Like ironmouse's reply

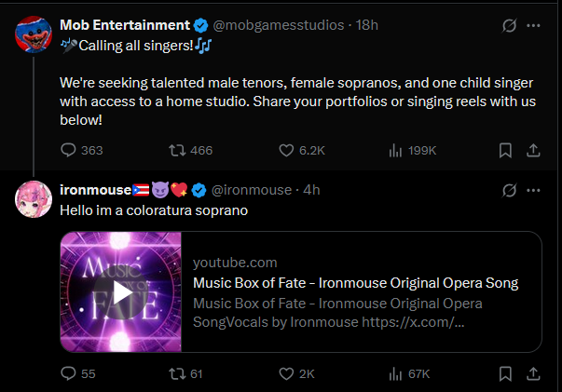pos(287,373)
